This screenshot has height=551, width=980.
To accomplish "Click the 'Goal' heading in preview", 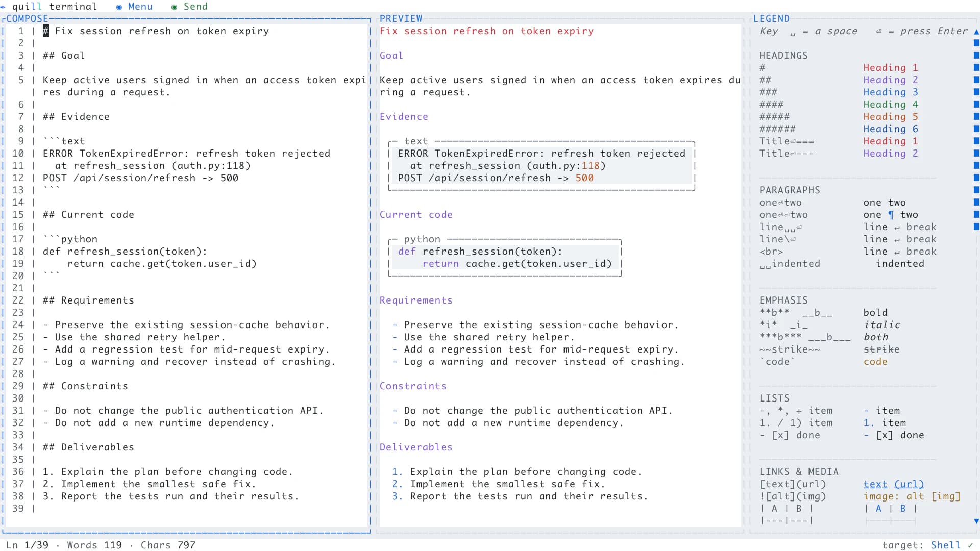I will (x=391, y=55).
